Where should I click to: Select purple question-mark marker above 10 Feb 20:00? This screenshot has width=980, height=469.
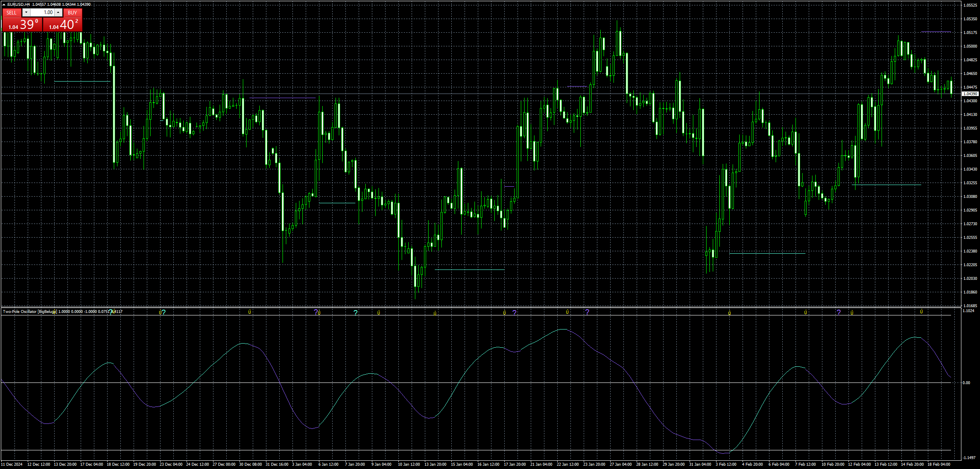[x=839, y=313]
